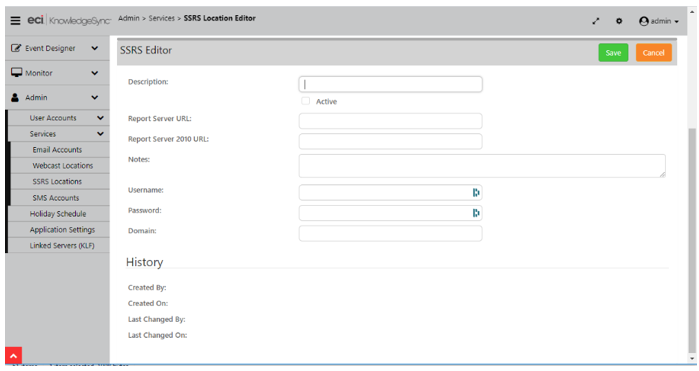699x371 pixels.
Task: Click the Last Changed By label
Action: (x=156, y=319)
